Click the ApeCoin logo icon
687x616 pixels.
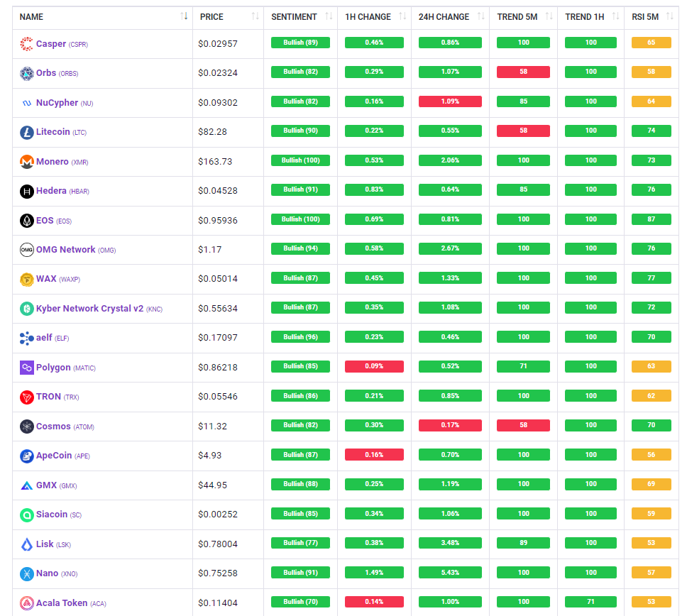(x=26, y=456)
